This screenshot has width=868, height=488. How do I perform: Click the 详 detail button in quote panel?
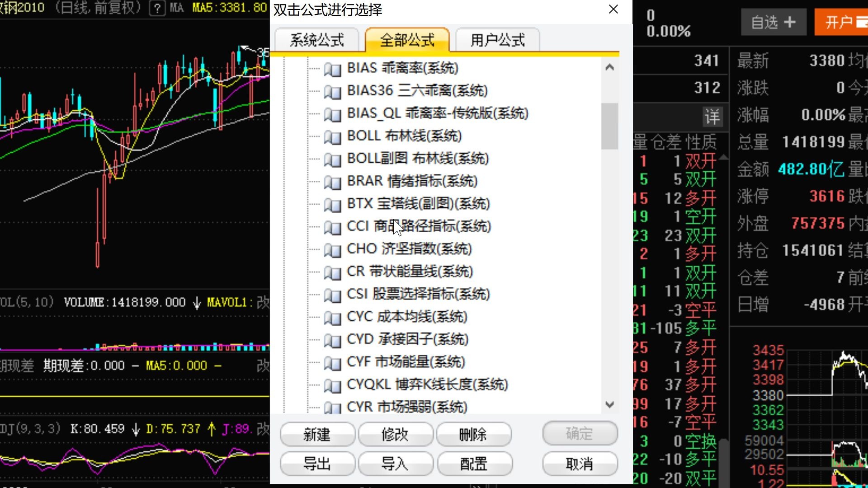tap(712, 117)
